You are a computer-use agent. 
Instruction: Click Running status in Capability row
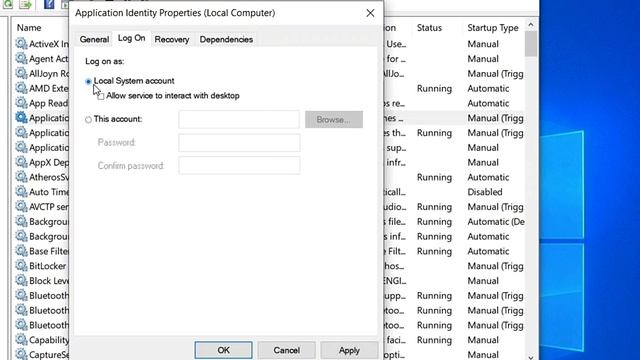tap(434, 340)
